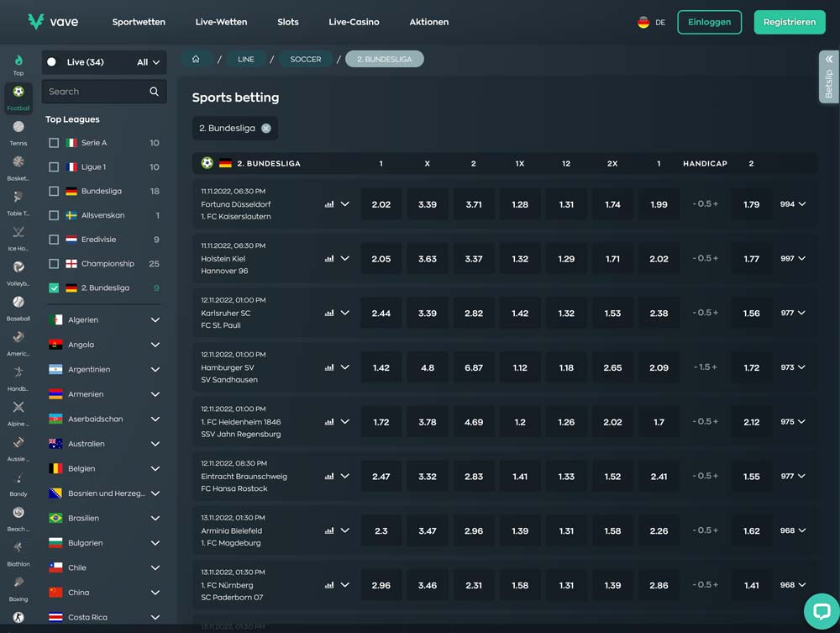This screenshot has width=840, height=633.
Task: Check the Allsvenskan league checkbox
Action: (x=54, y=215)
